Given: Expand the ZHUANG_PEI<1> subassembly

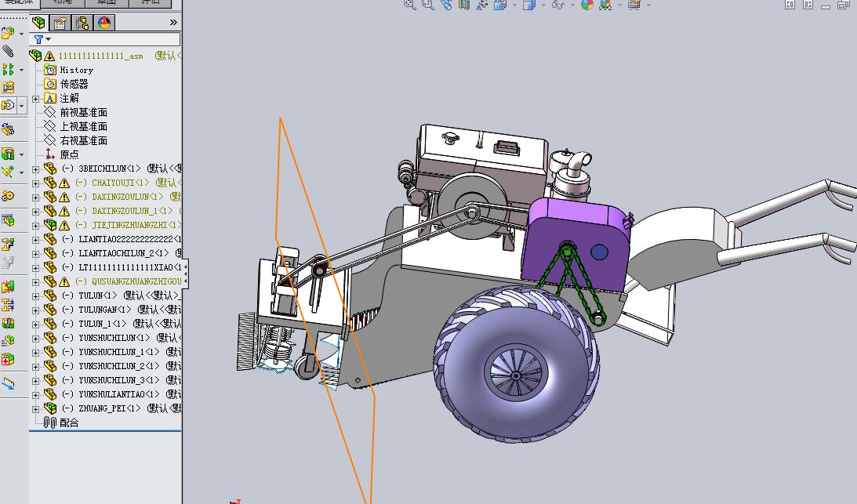Looking at the screenshot, I should [36, 409].
